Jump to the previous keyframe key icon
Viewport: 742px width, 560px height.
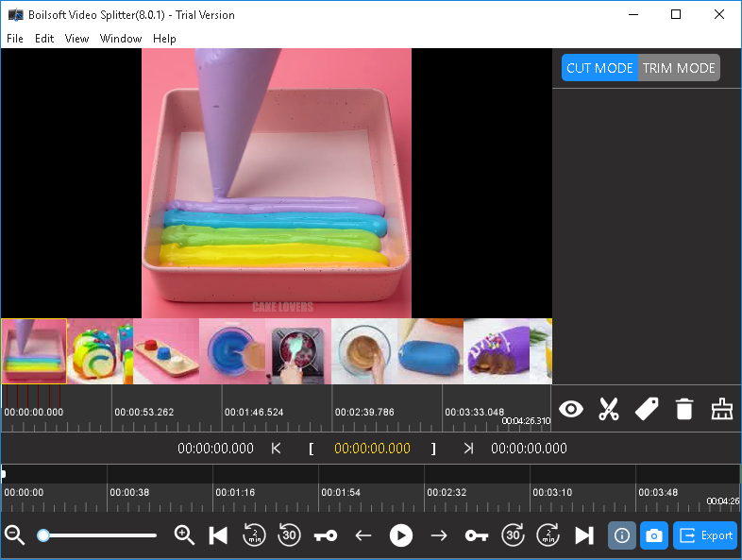click(326, 535)
